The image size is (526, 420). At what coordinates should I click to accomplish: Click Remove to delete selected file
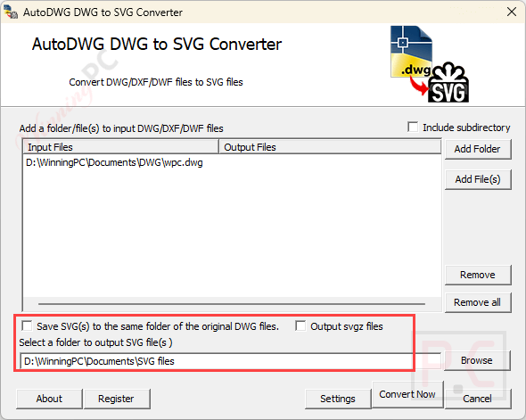tap(478, 275)
